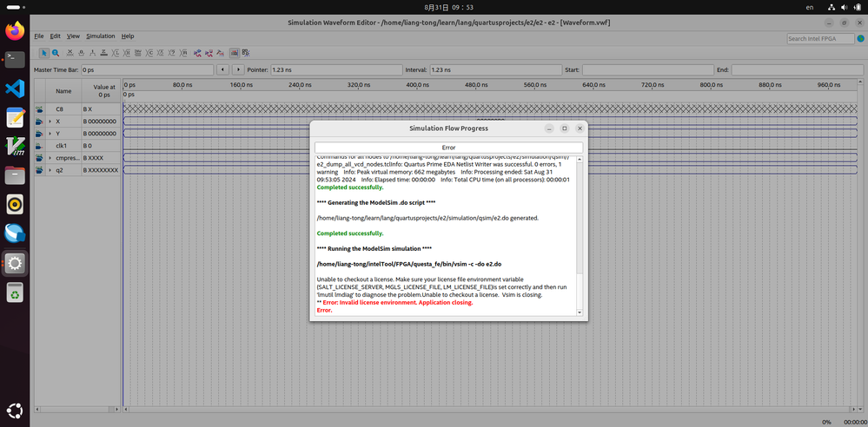The height and width of the screenshot is (427, 868).
Task: Run Functional Simulation toolbar icon
Action: click(197, 53)
